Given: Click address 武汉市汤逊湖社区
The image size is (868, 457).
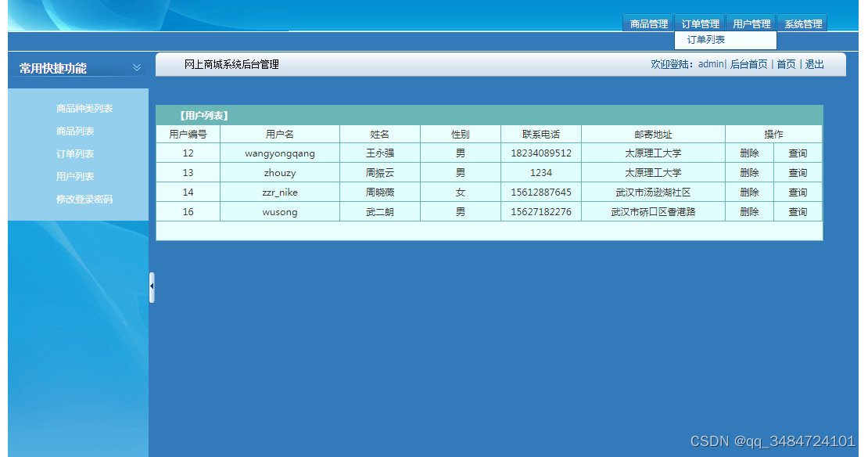Looking at the screenshot, I should click(653, 193).
